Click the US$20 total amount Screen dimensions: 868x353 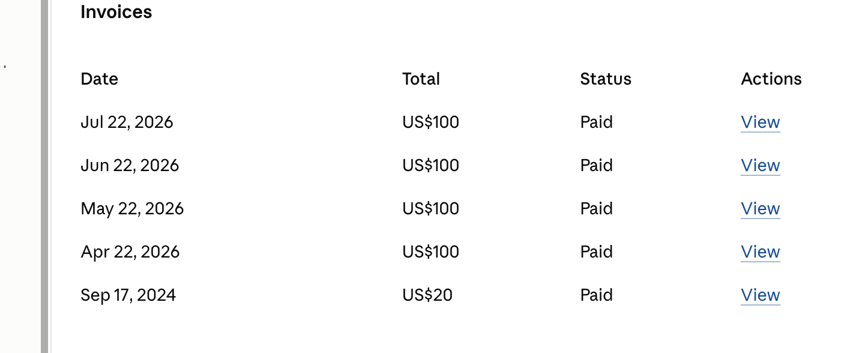click(427, 295)
